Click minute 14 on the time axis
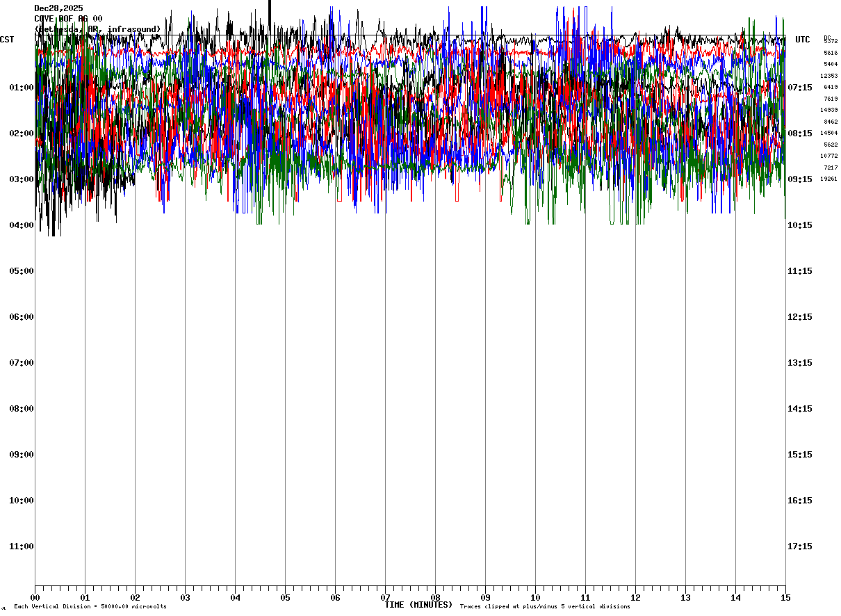 (x=735, y=598)
